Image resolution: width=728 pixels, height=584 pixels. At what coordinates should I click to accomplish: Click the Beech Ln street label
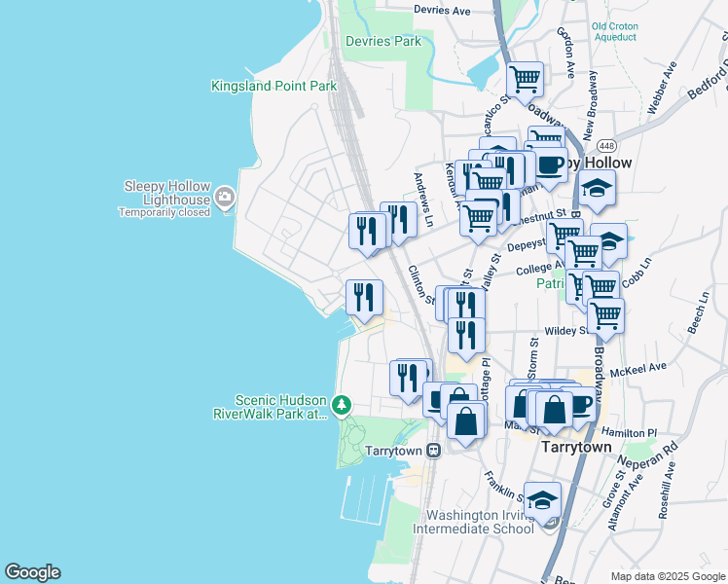(x=699, y=312)
